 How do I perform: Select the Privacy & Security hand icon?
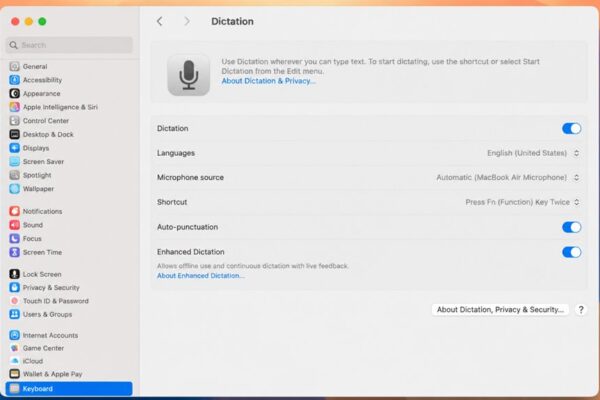(x=15, y=287)
